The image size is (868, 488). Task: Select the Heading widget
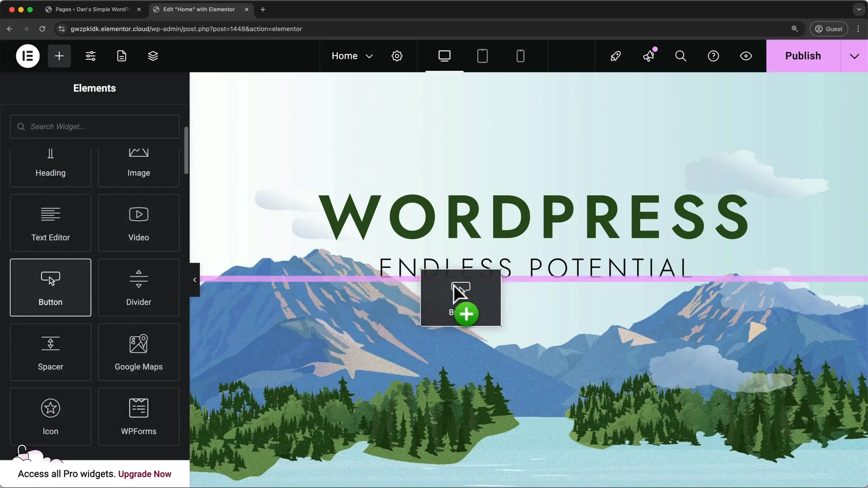50,167
